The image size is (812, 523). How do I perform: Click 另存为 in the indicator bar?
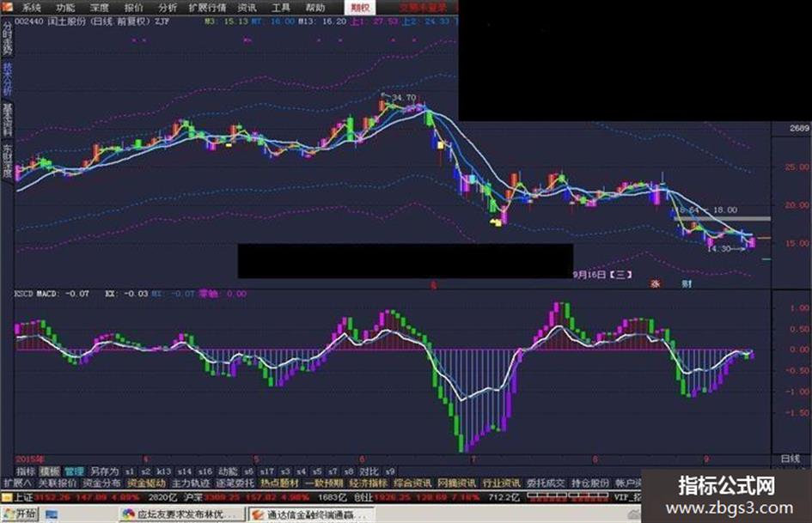[105, 471]
